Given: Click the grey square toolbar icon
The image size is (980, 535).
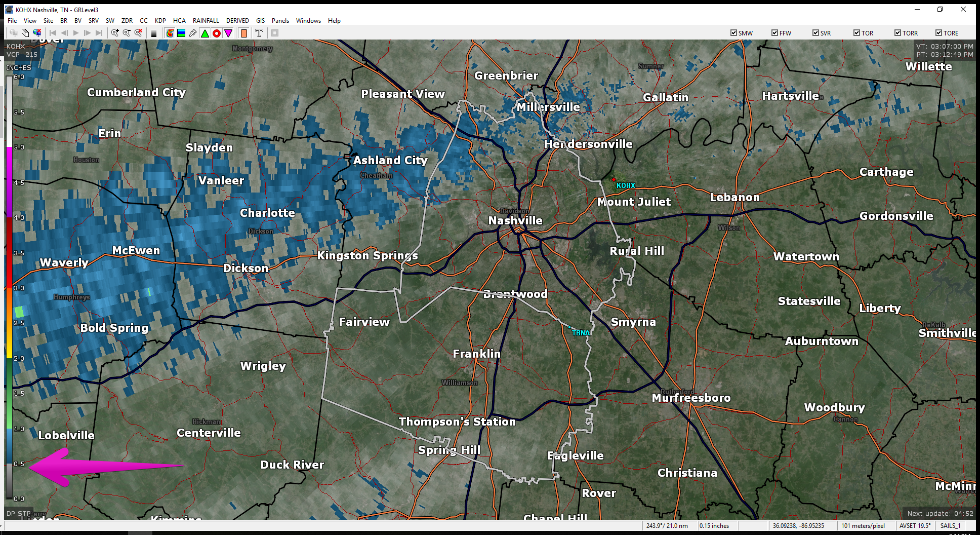Looking at the screenshot, I should (275, 33).
